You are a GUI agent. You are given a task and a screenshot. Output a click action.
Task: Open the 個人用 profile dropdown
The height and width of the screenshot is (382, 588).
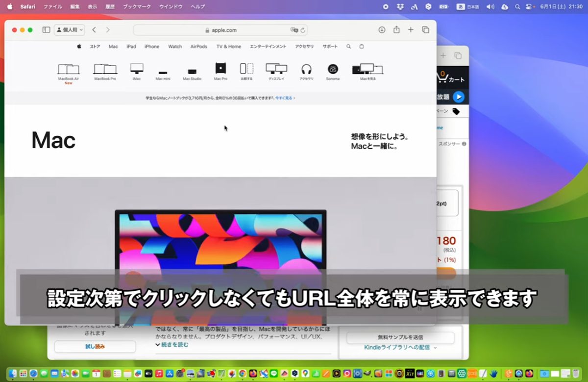(x=69, y=30)
